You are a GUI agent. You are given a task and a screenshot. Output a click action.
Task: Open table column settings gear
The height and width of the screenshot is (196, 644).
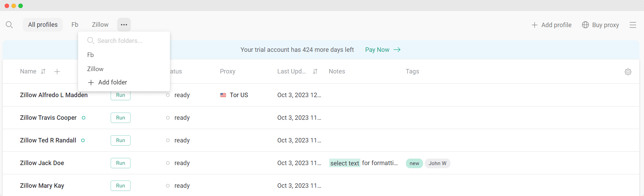pos(628,72)
